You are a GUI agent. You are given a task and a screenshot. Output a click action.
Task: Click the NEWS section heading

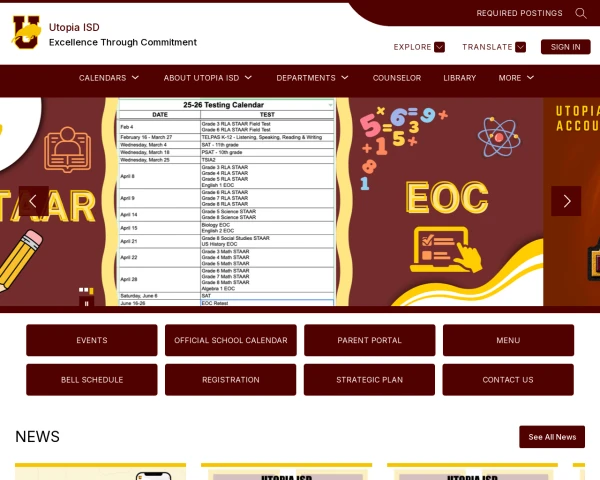[x=38, y=437]
